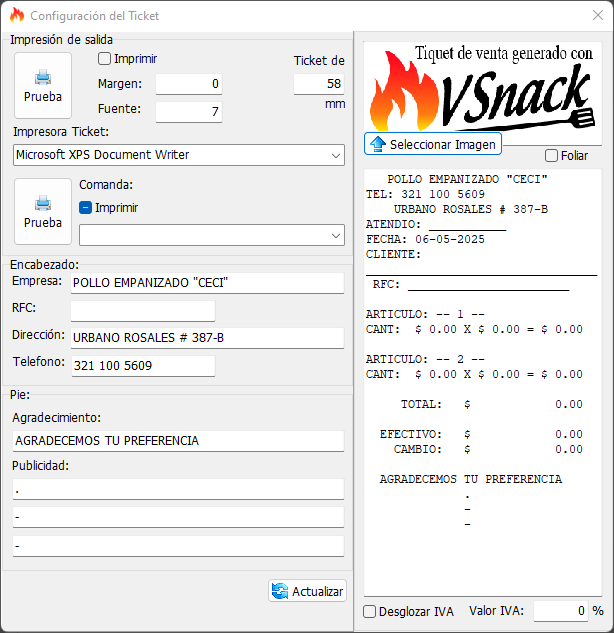Click the Fuente size field
The image size is (614, 633).
[189, 112]
